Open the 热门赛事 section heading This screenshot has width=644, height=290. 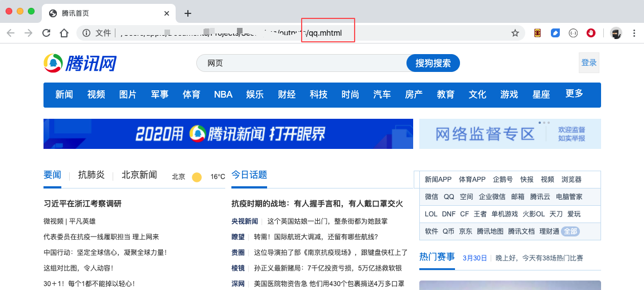(437, 257)
